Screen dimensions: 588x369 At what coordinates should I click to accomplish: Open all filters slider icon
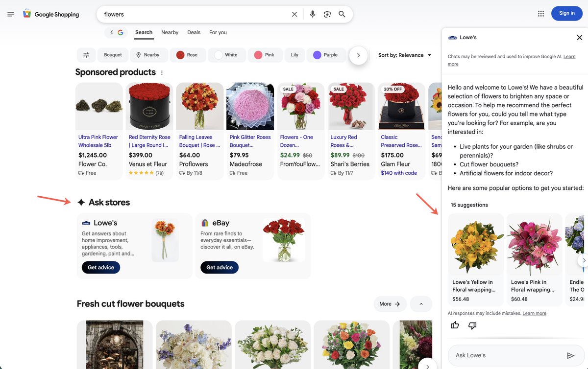[x=86, y=55]
